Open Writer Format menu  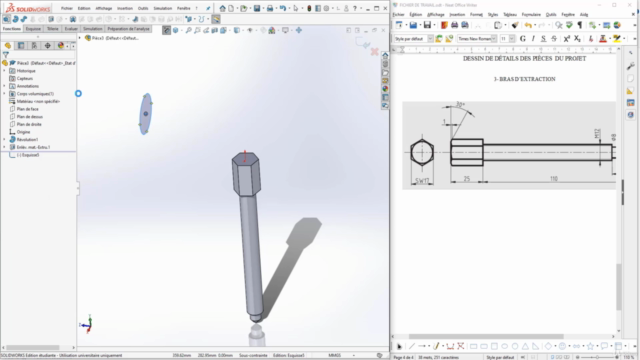point(476,15)
